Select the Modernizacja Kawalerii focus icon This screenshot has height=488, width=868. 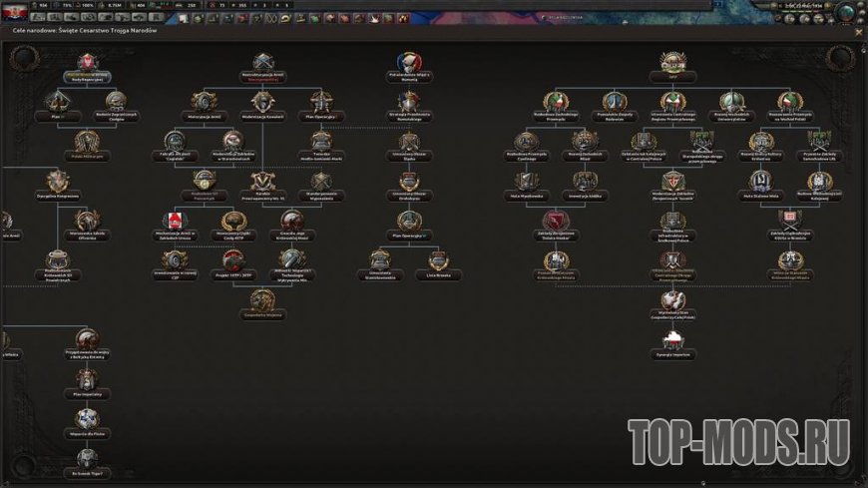tap(263, 101)
